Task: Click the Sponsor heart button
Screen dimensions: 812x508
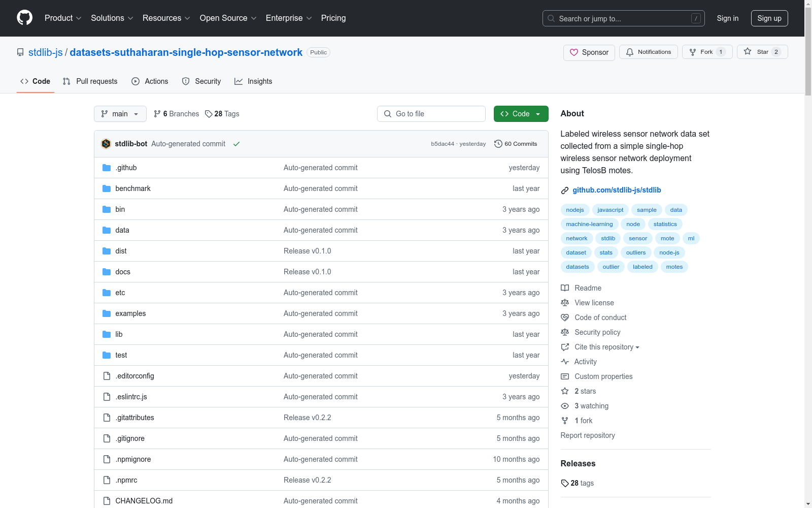Action: [x=589, y=52]
